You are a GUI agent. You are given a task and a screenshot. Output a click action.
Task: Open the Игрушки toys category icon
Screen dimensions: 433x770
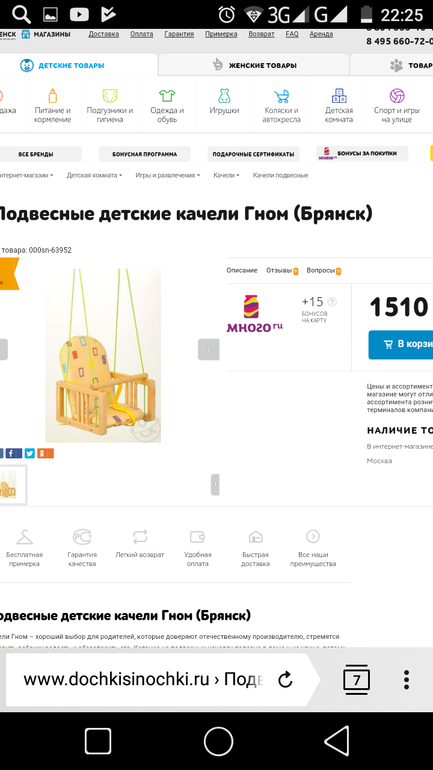point(224,95)
